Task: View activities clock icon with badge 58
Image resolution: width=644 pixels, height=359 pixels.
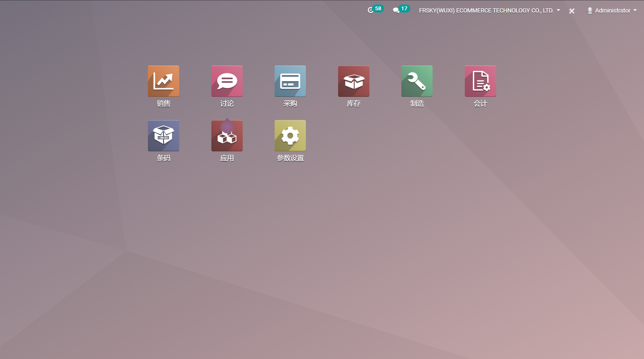Action: click(x=375, y=10)
